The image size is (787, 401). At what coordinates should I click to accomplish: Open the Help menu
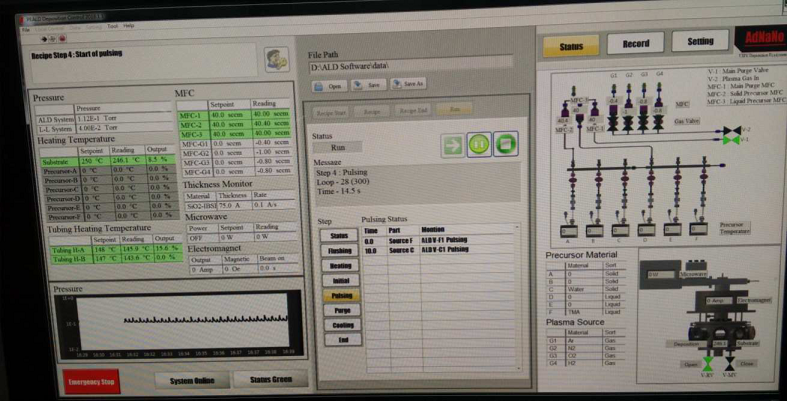(128, 25)
